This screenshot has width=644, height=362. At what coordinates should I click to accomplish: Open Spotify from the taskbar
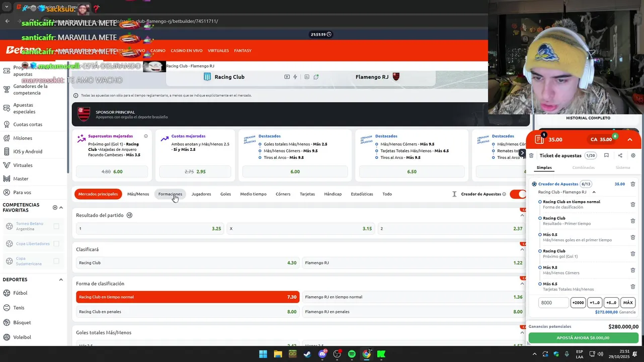click(x=352, y=354)
